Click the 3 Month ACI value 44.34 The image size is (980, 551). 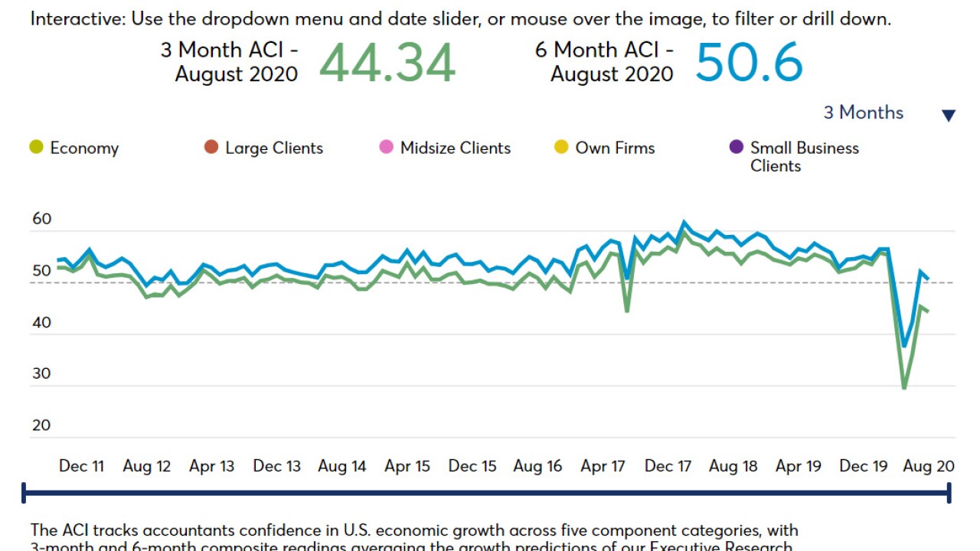(387, 63)
